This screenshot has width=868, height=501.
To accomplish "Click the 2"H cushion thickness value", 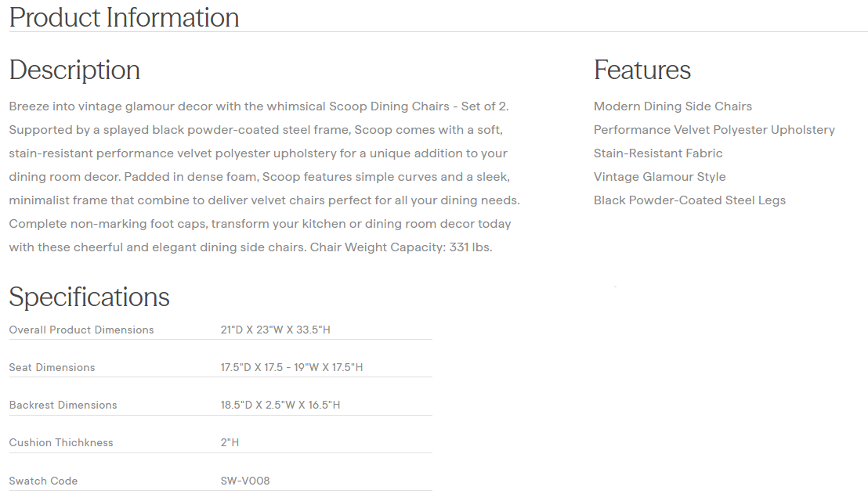I will [x=230, y=442].
